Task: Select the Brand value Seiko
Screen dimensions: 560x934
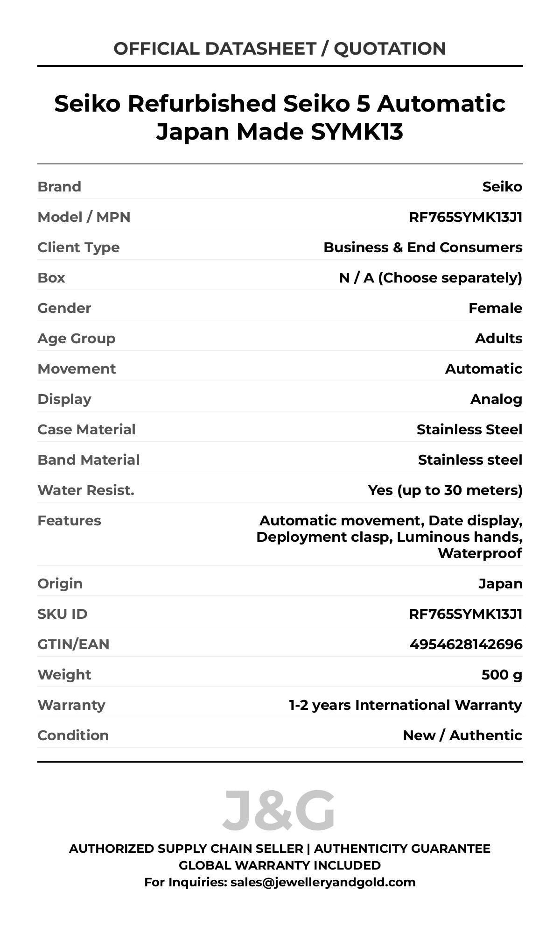Action: click(x=502, y=187)
